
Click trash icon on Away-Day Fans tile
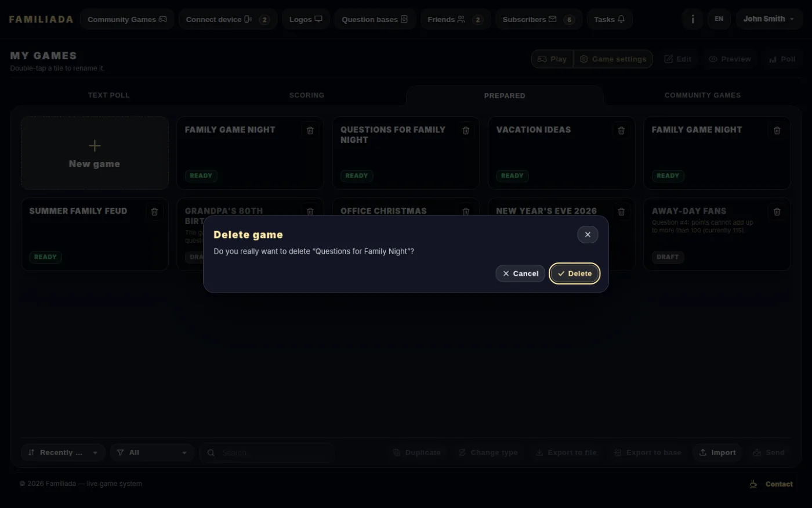(777, 212)
